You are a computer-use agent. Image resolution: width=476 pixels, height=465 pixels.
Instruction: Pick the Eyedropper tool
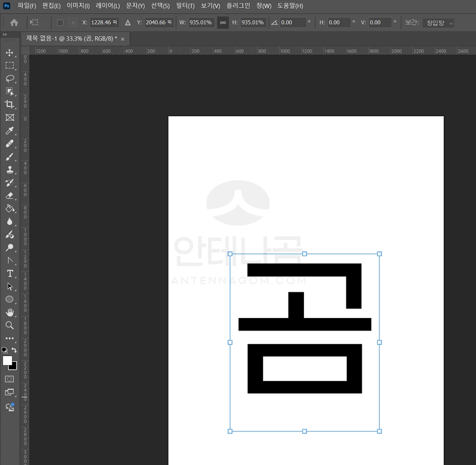point(10,130)
